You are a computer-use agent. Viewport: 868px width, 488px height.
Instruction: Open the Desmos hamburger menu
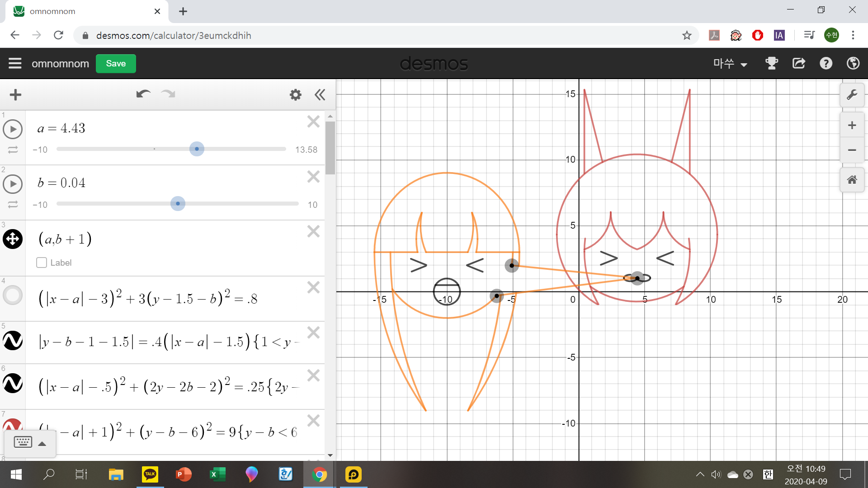coord(15,63)
